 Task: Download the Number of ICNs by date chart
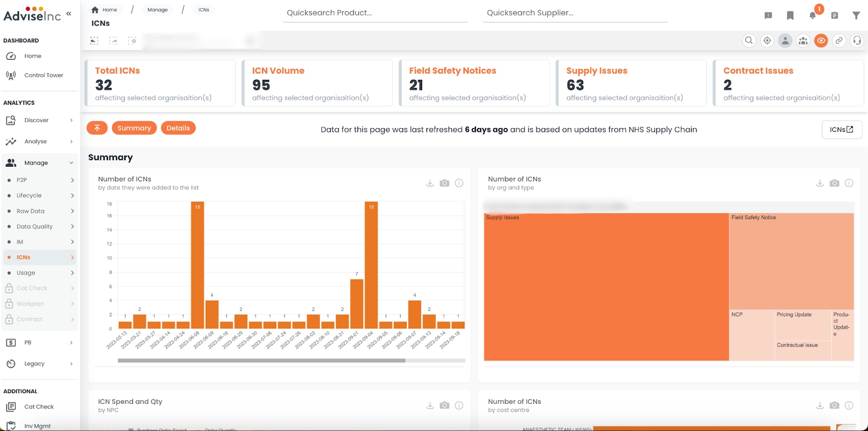click(x=430, y=183)
